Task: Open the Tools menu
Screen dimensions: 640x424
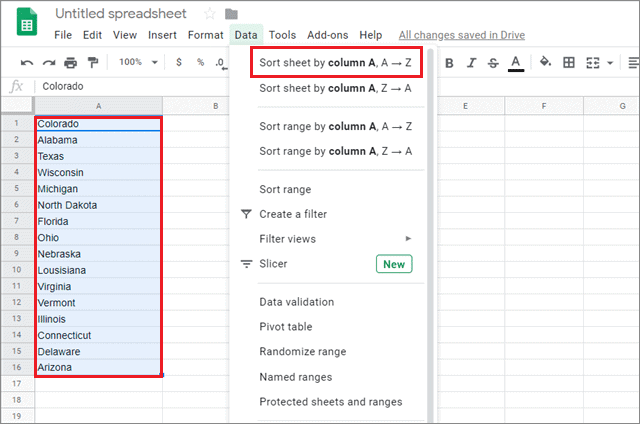Action: (x=282, y=35)
